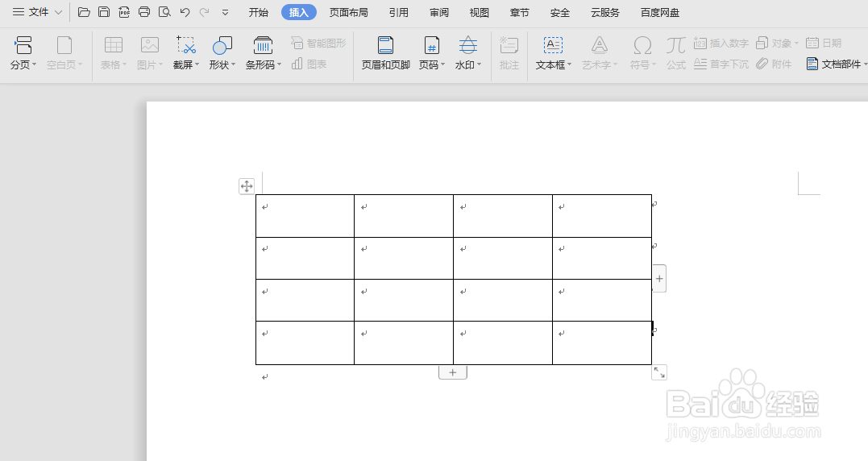Click the 智能图形 smart graphic button
The image size is (868, 461).
coord(318,44)
